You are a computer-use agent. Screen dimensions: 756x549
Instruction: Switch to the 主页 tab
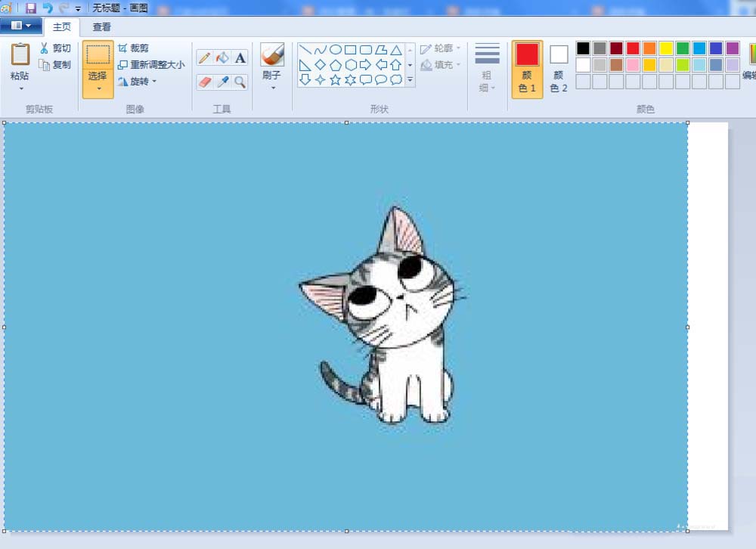click(x=62, y=27)
